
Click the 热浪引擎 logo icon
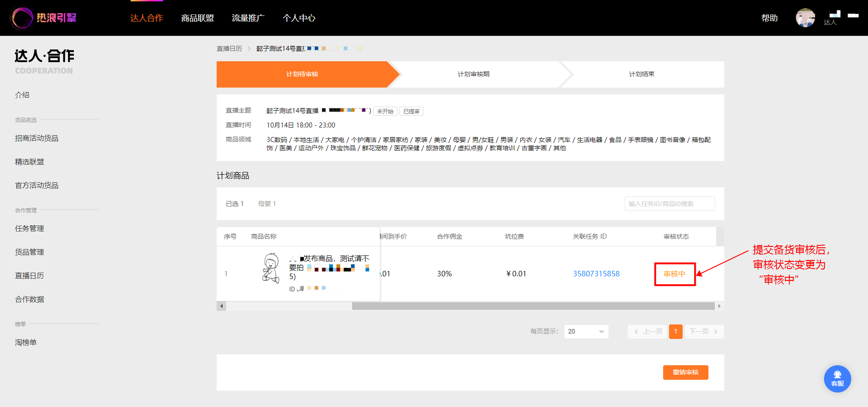pyautogui.click(x=22, y=18)
